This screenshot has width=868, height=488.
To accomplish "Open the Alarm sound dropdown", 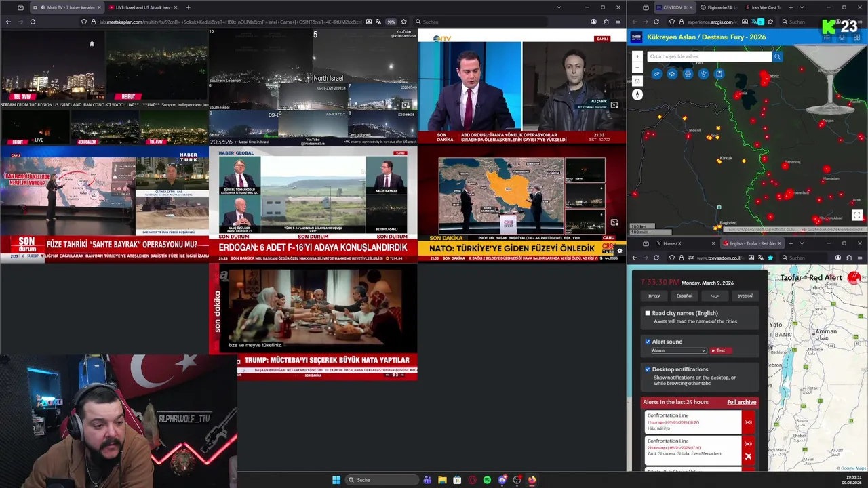I will tap(679, 350).
